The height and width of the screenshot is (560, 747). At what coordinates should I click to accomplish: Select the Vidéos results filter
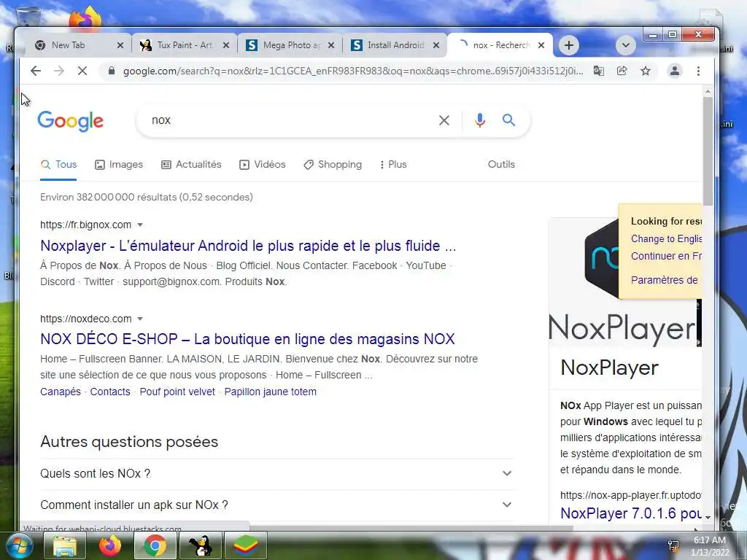click(x=263, y=164)
